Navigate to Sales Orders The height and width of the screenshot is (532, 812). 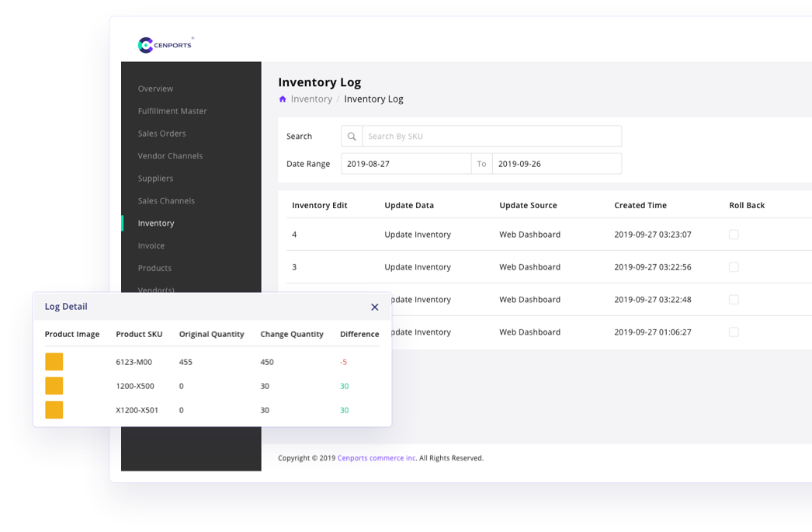[x=162, y=133]
